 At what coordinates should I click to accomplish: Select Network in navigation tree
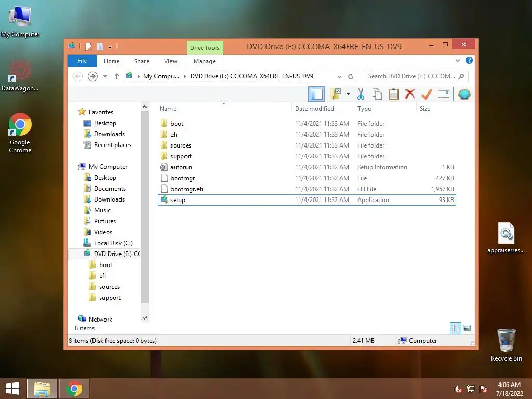100,320
